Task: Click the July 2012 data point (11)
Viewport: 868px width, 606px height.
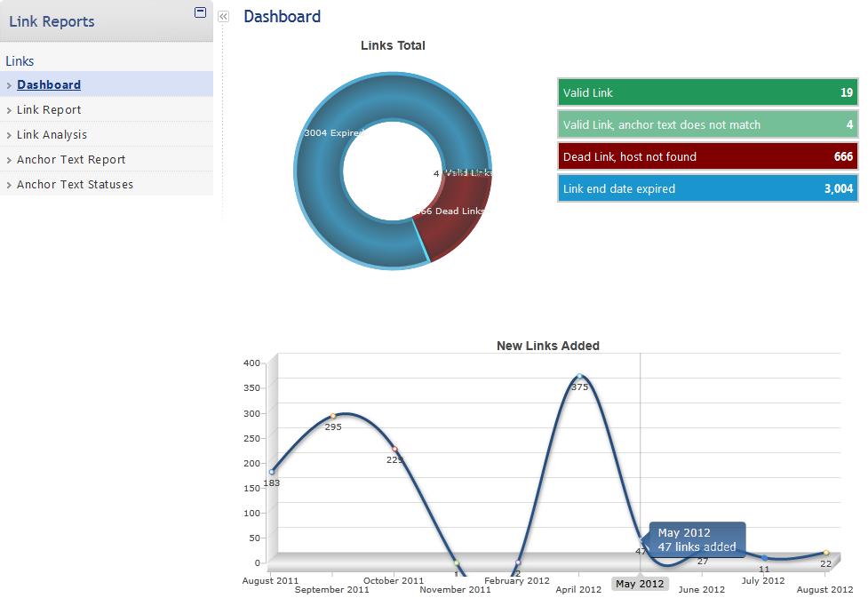Action: click(764, 558)
